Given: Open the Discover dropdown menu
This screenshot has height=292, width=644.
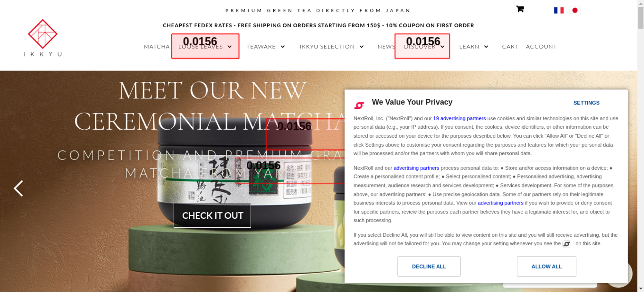Looking at the screenshot, I should tap(424, 47).
